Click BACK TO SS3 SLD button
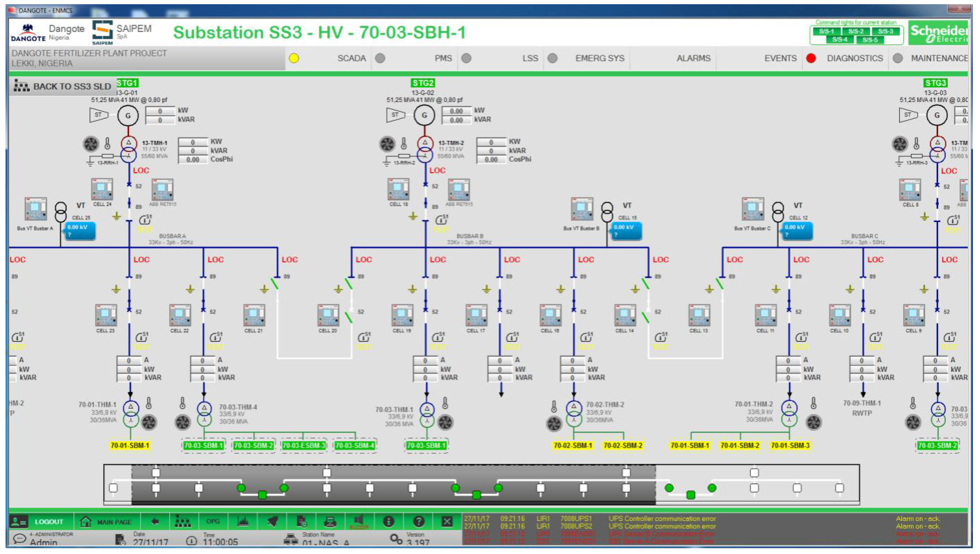The width and height of the screenshot is (980, 554). point(63,86)
